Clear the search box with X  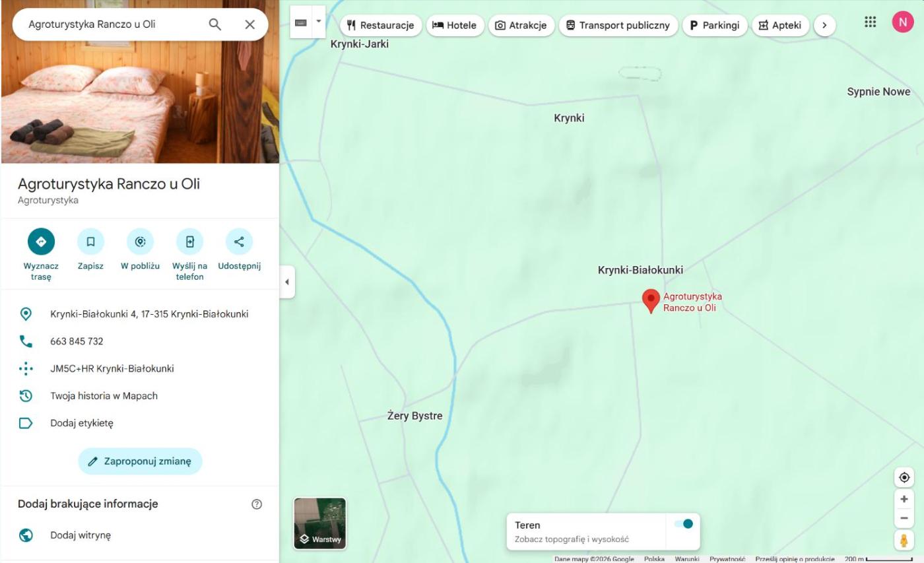point(249,24)
